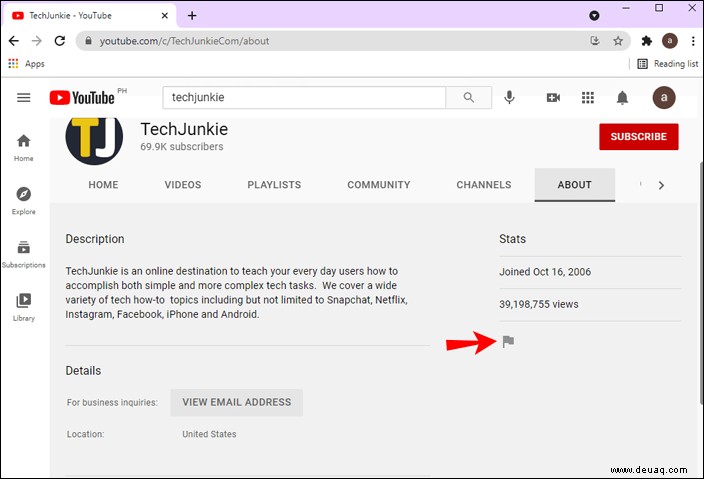Open the notifications bell

622,97
